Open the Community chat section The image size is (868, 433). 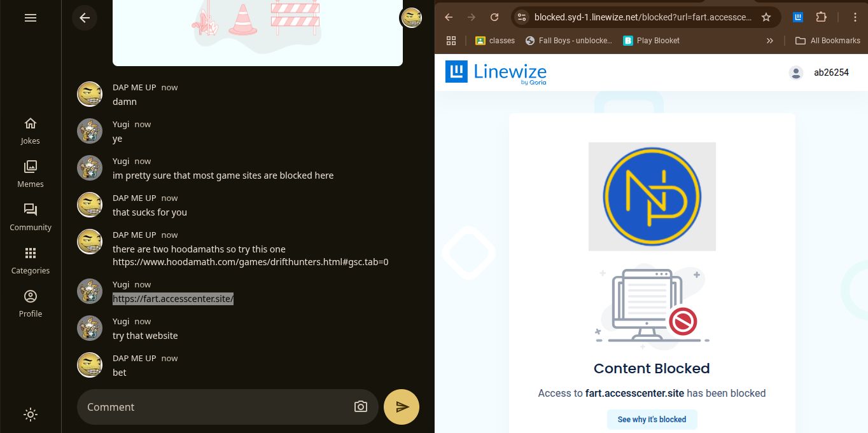tap(30, 217)
